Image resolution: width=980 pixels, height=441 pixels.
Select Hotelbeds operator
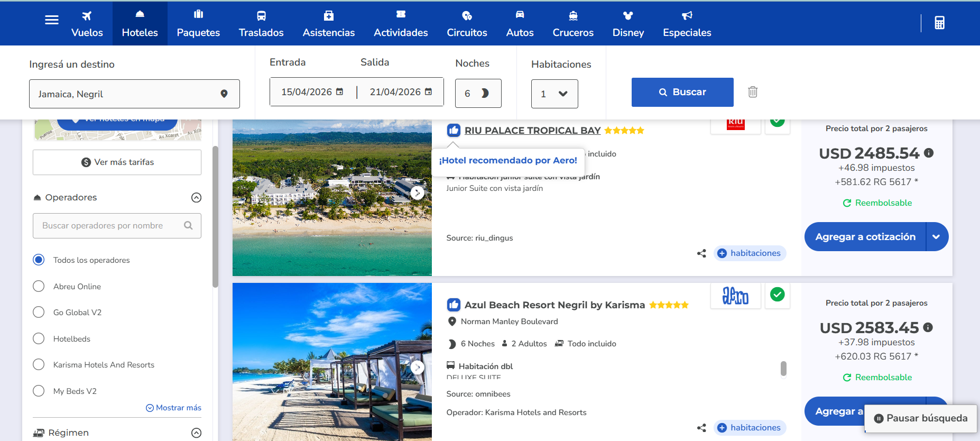39,338
